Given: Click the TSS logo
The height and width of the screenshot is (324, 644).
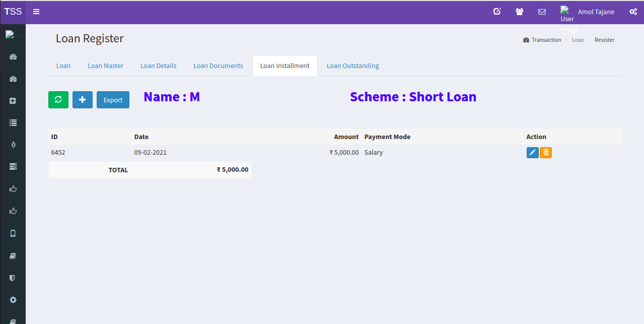Looking at the screenshot, I should pyautogui.click(x=13, y=12).
